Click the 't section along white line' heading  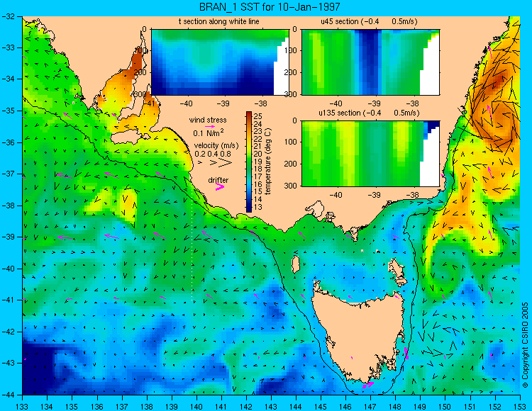[x=219, y=21]
